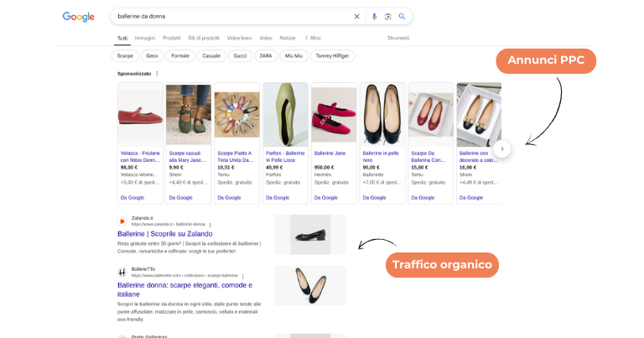Click Da Google under Parfois product
Screen dimensions: 644x338
pos(278,198)
